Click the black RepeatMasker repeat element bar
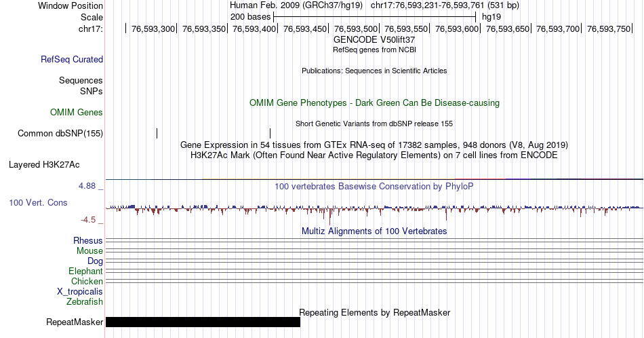The image size is (644, 338). click(x=203, y=322)
